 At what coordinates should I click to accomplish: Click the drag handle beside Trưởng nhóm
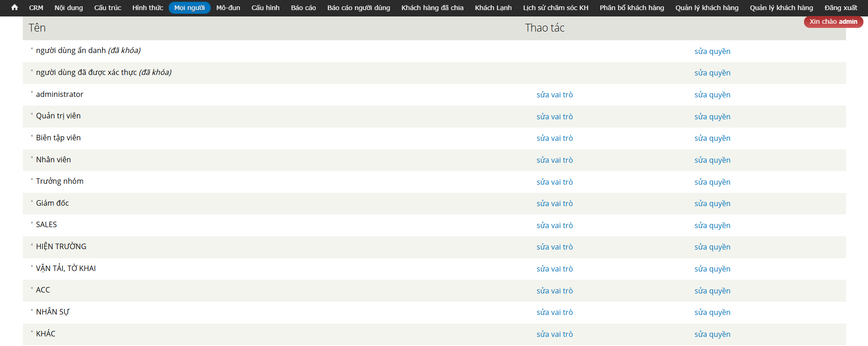point(32,180)
